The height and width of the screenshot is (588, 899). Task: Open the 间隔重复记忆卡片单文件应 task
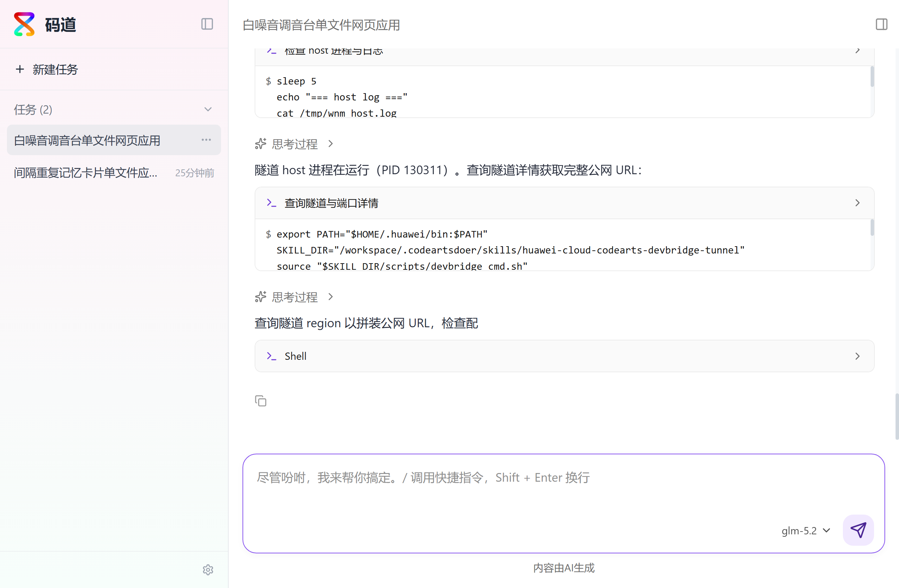[114, 172]
